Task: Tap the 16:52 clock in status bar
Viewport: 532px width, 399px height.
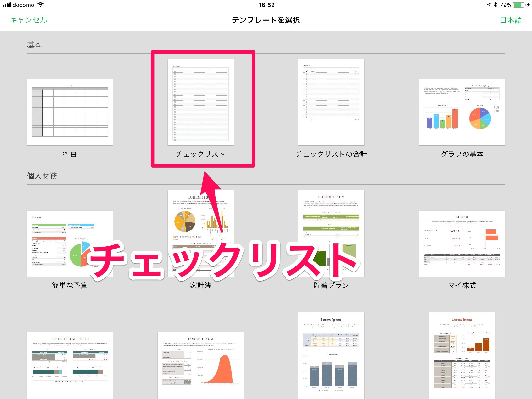Action: coord(266,5)
